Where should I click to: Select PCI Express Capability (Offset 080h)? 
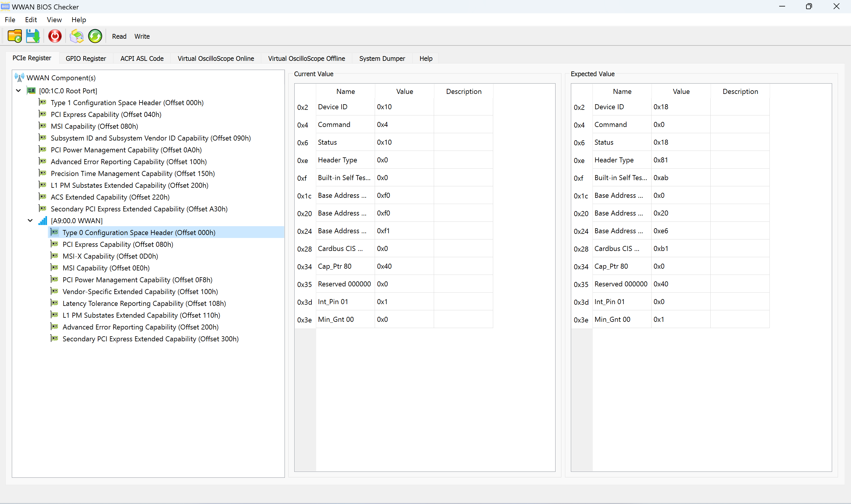(118, 244)
